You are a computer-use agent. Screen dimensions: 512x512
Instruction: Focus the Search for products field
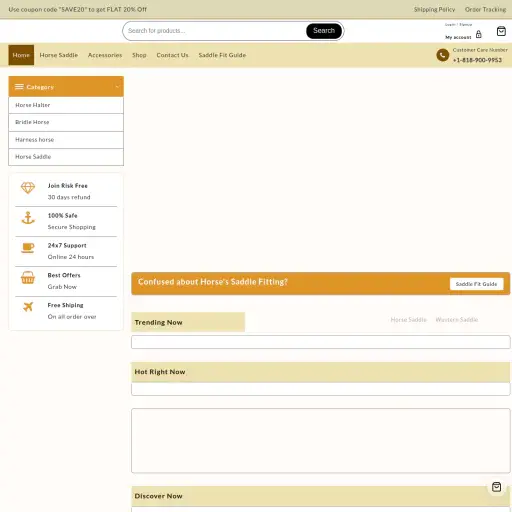pyautogui.click(x=215, y=31)
